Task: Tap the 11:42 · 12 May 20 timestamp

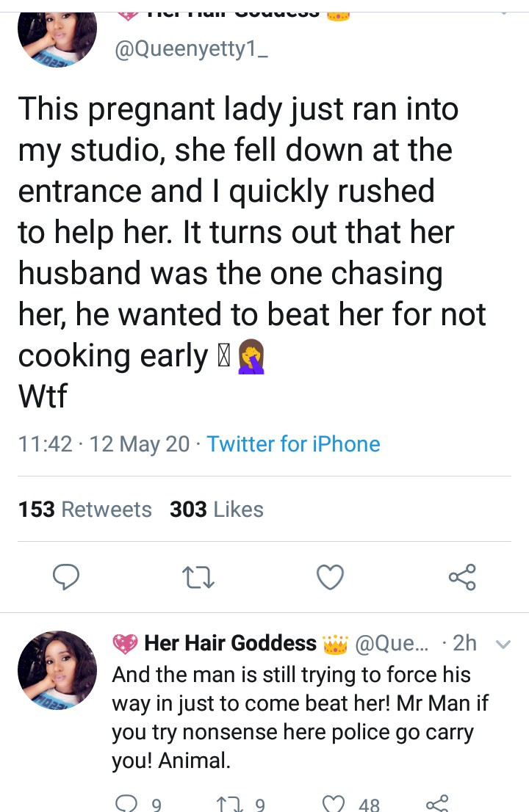Action: pyautogui.click(x=103, y=444)
